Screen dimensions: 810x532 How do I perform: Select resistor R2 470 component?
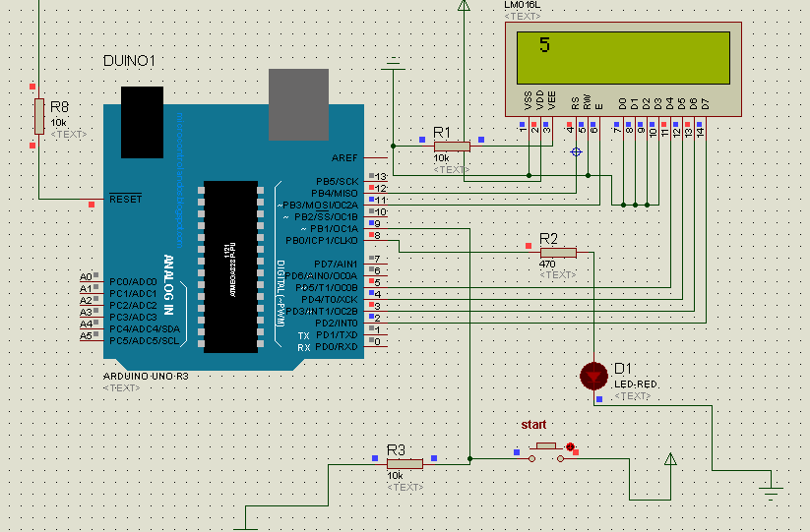[558, 253]
